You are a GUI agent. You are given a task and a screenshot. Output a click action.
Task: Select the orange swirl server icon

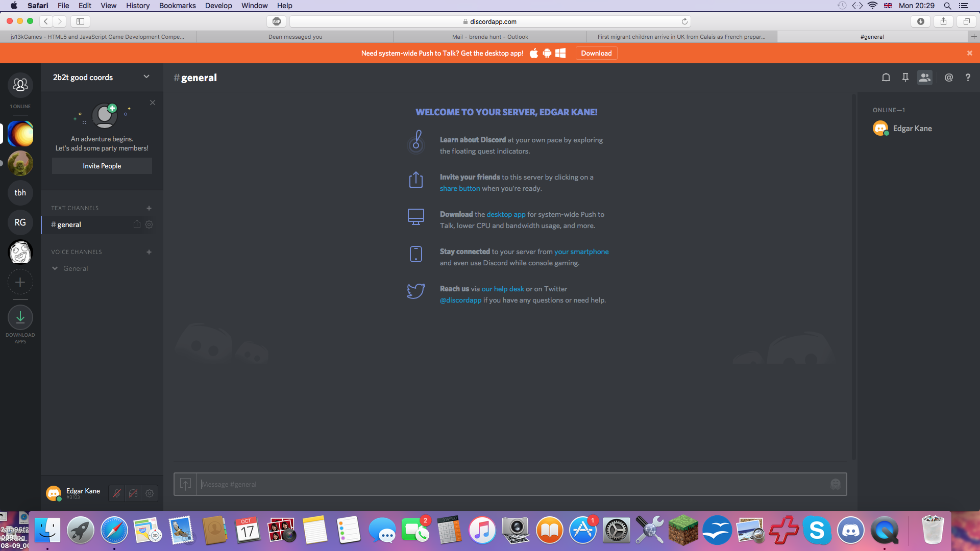click(x=20, y=134)
